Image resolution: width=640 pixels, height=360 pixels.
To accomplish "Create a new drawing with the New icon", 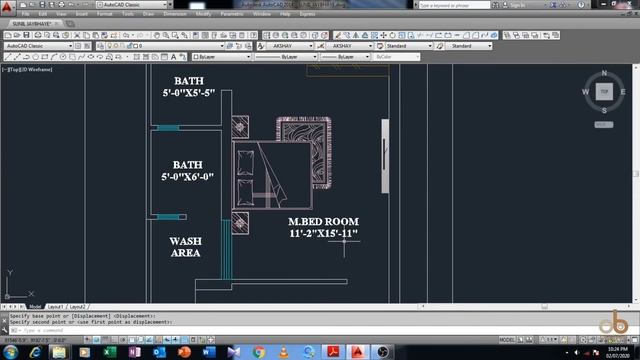I will coord(8,36).
